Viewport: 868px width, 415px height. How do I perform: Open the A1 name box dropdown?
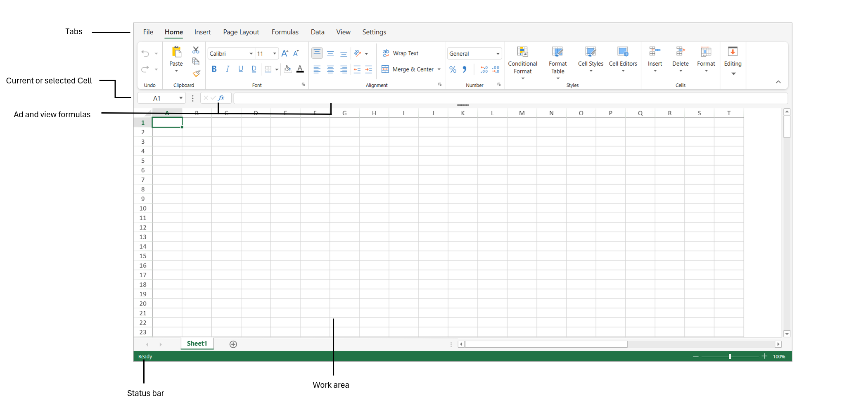[181, 98]
